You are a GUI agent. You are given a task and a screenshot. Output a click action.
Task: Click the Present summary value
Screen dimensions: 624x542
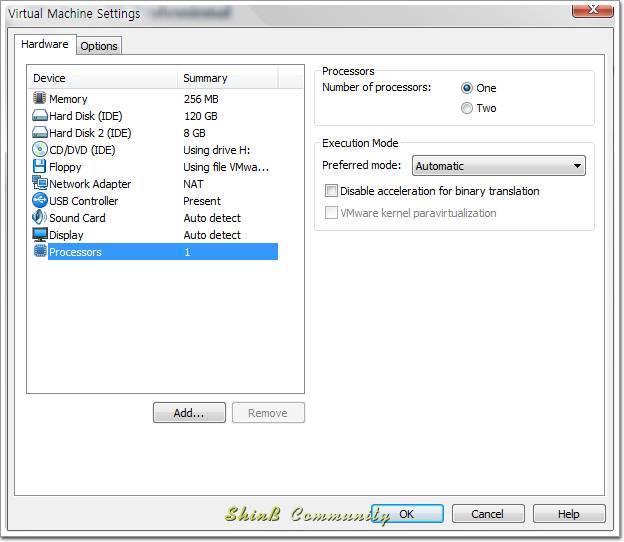click(x=202, y=201)
